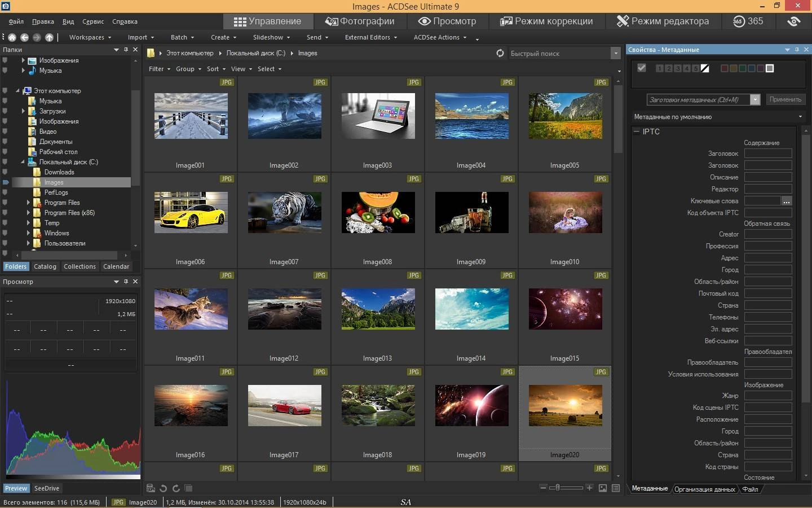Close the Папки panel

click(135, 50)
